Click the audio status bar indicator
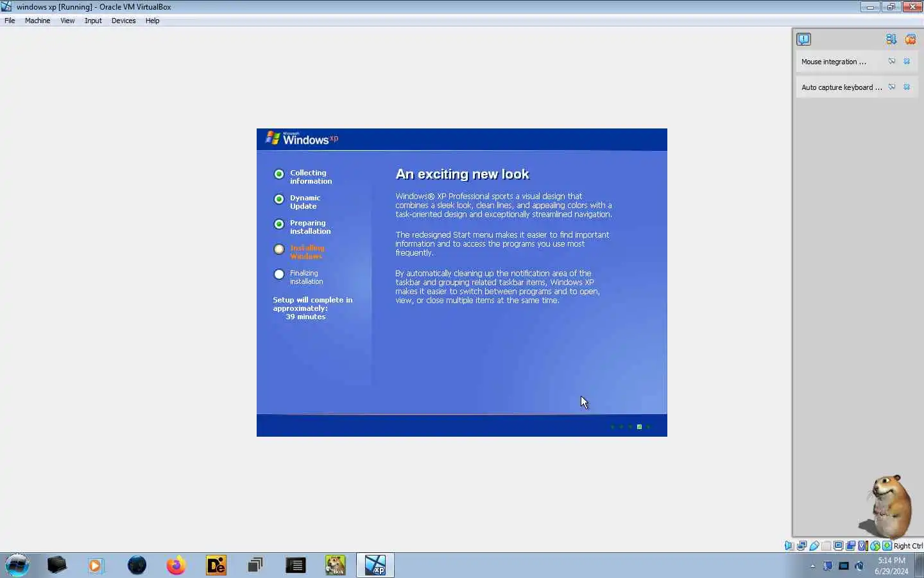 (x=789, y=546)
